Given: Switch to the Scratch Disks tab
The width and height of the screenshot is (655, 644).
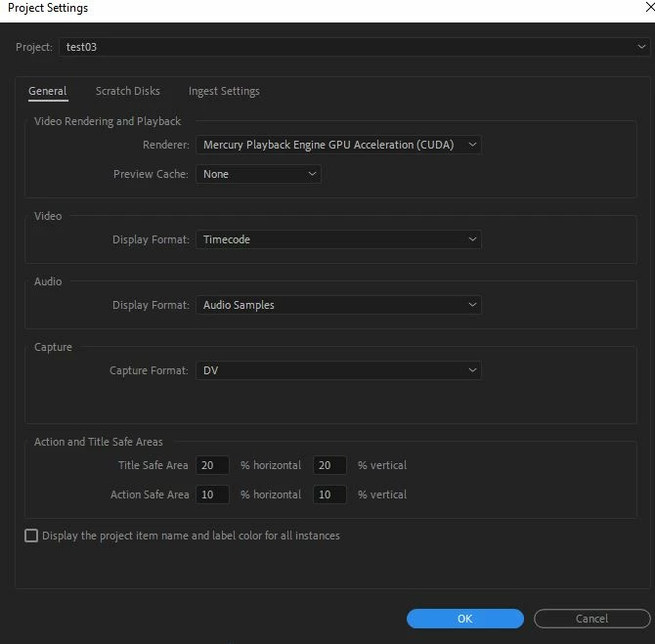Looking at the screenshot, I should pos(128,91).
